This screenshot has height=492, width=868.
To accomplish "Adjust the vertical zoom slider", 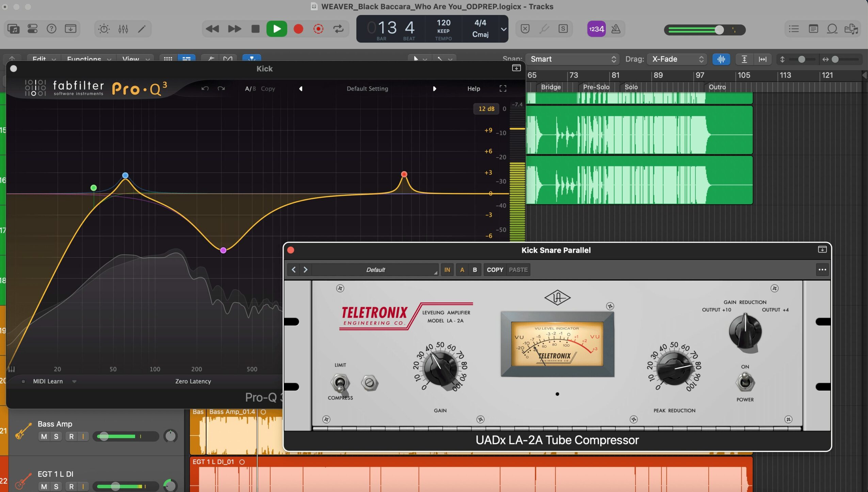I will point(802,59).
